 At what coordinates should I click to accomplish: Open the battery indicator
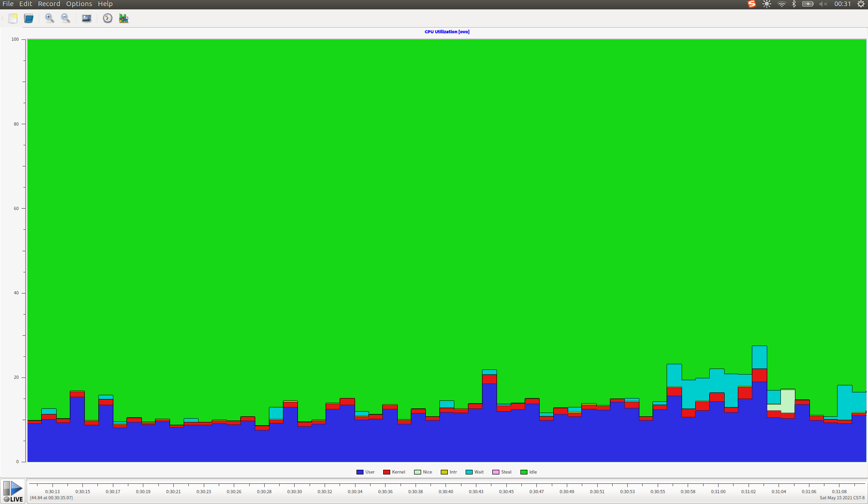[808, 4]
